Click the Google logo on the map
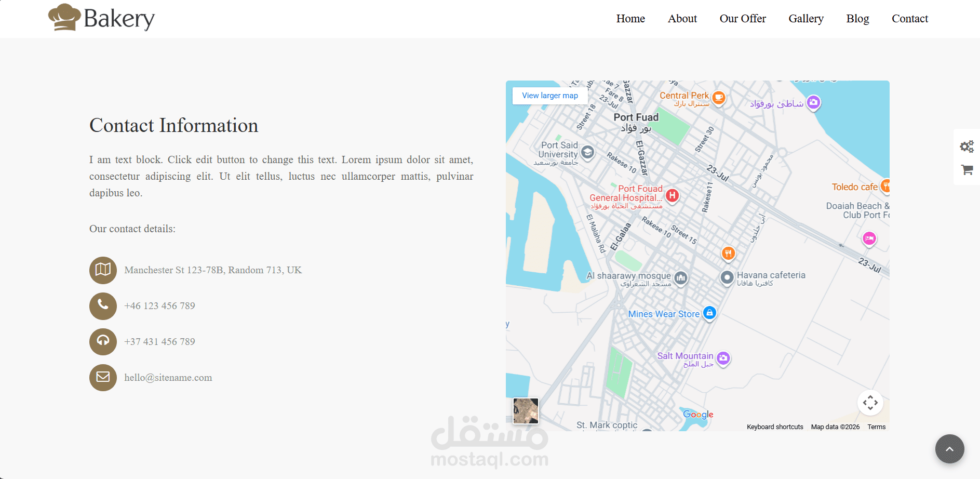The width and height of the screenshot is (980, 479). (698, 415)
